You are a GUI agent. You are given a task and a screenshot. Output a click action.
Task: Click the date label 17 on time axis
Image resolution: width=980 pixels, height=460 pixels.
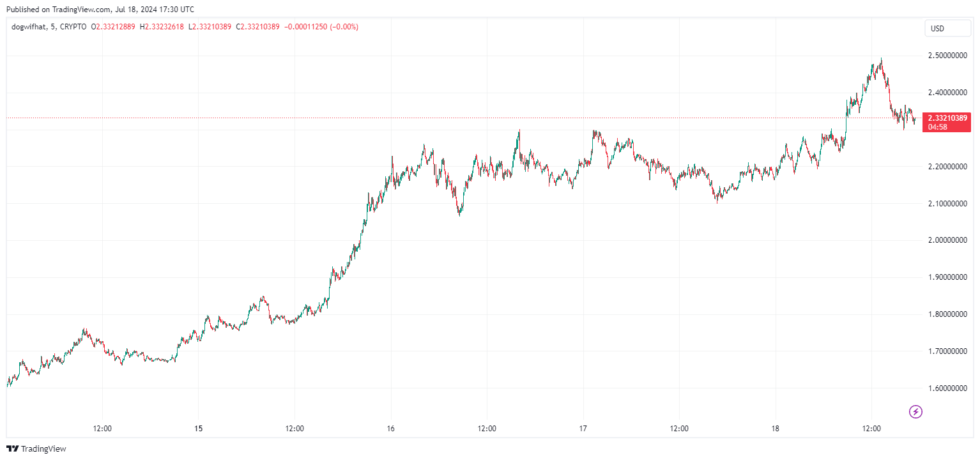[x=583, y=428]
